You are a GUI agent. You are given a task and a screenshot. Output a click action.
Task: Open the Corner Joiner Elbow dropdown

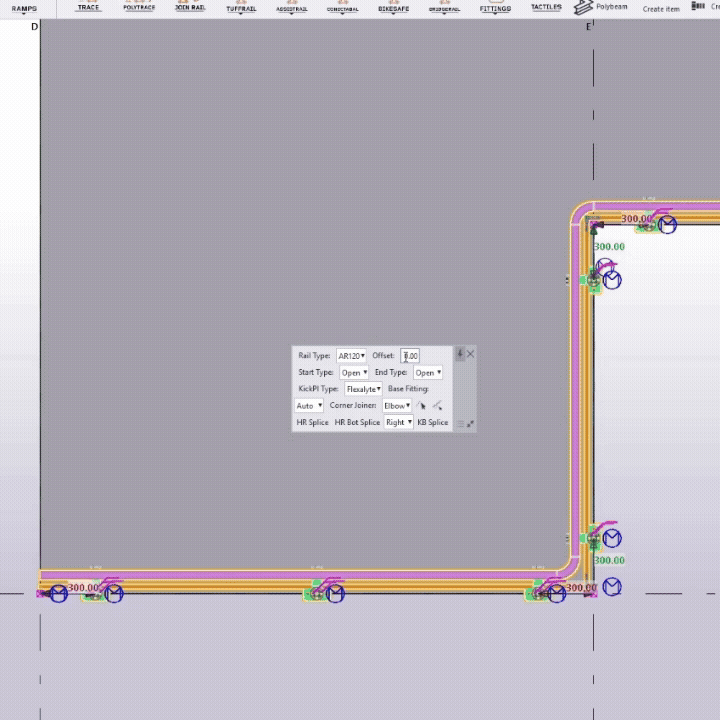[397, 406]
